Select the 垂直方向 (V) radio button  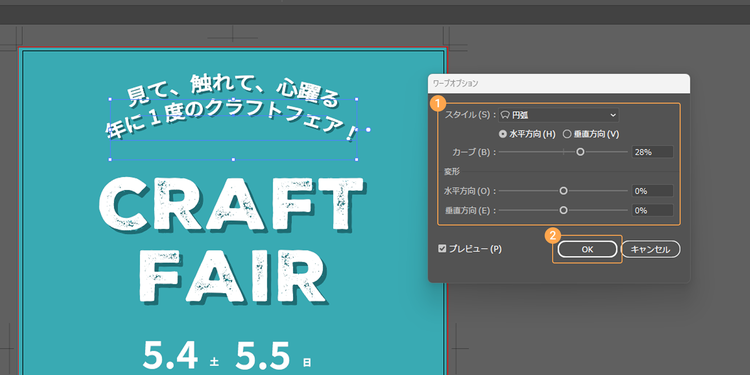click(x=567, y=134)
